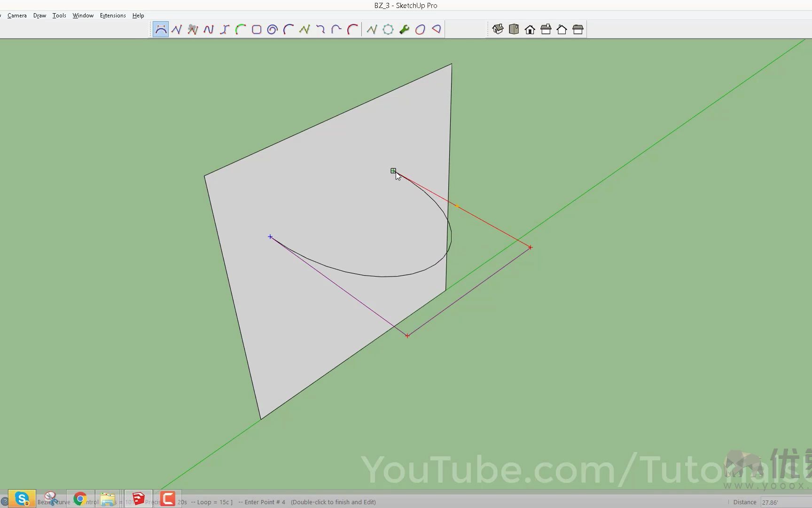
Task: Click the red control point on the green axis
Action: (530, 247)
